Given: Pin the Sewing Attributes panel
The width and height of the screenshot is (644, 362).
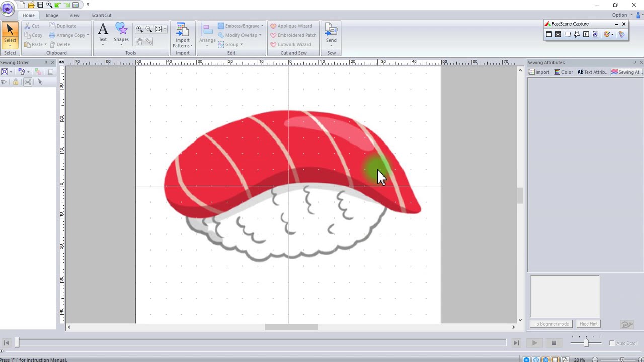Looking at the screenshot, I should pyautogui.click(x=634, y=63).
